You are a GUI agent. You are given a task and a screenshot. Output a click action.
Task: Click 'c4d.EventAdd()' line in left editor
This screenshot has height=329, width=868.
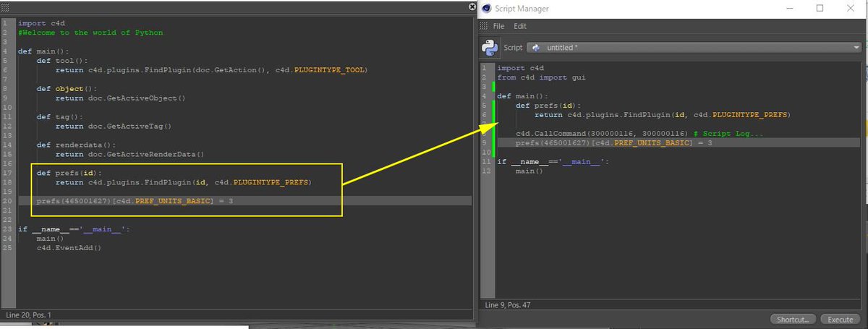[69, 247]
